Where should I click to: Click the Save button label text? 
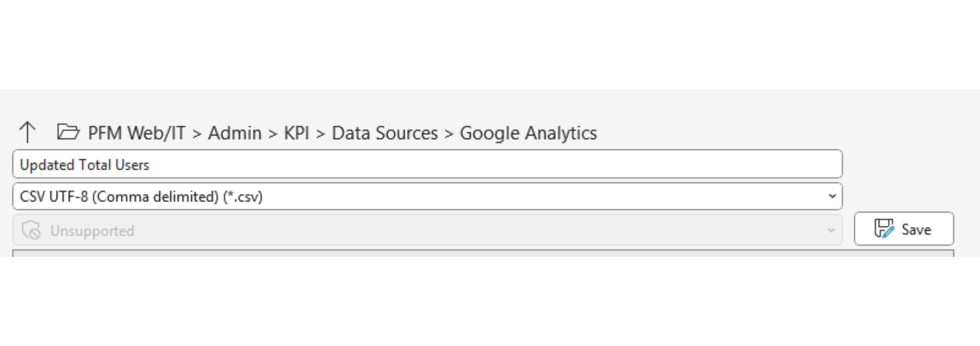point(916,229)
